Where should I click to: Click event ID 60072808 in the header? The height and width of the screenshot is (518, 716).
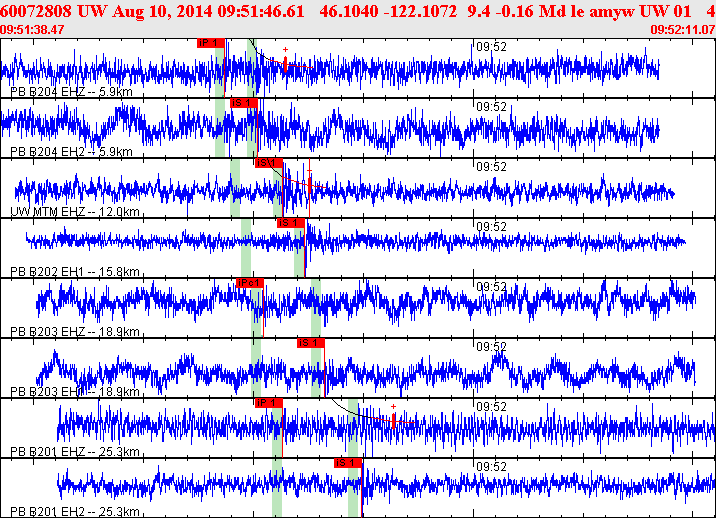[36, 11]
